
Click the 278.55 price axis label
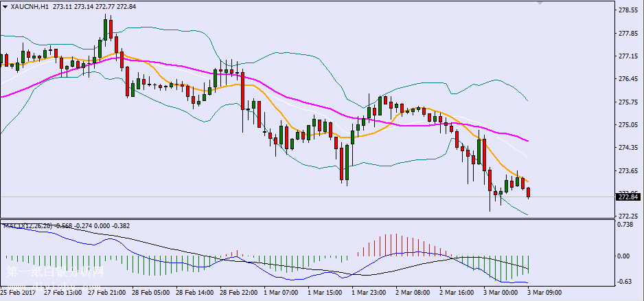[627, 11]
